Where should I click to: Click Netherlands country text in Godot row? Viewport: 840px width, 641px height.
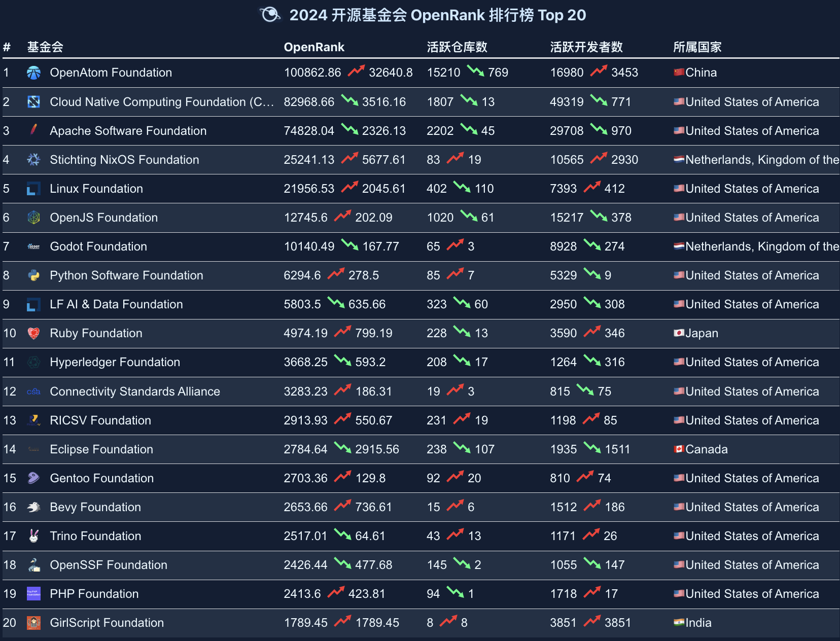pos(762,246)
